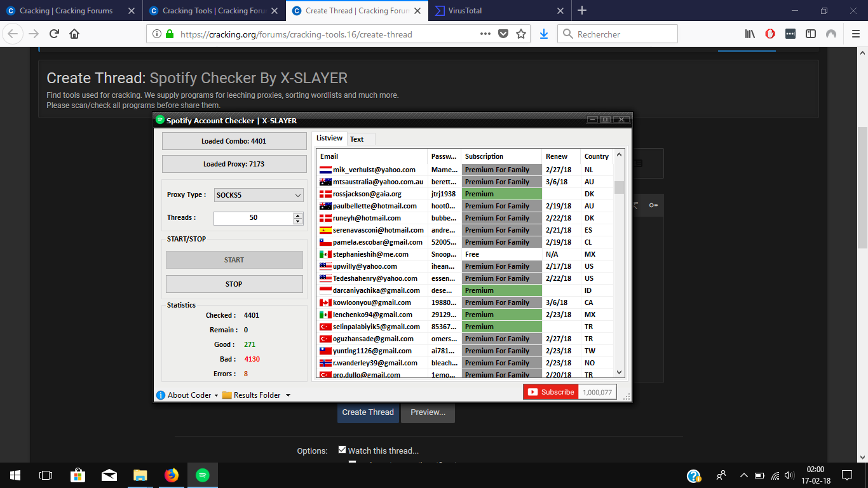This screenshot has width=868, height=488.
Task: Sort by the Renew column header
Action: [x=561, y=156]
